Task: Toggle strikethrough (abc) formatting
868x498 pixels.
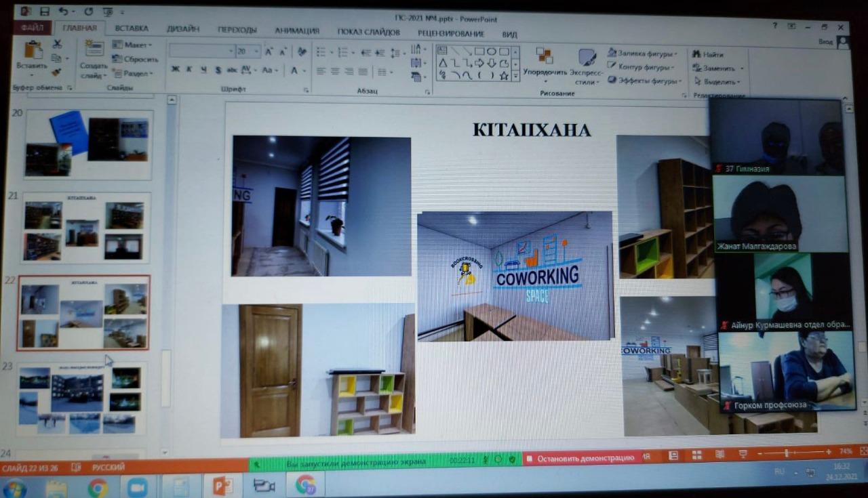Action: coord(232,70)
